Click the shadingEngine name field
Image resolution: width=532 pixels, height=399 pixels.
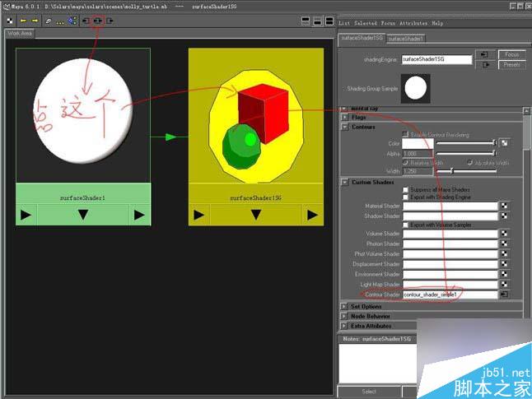(x=437, y=59)
